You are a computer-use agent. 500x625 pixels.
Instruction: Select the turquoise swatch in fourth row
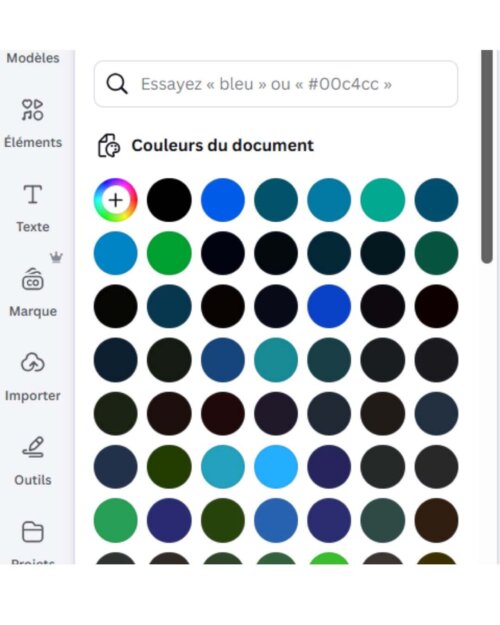[276, 360]
